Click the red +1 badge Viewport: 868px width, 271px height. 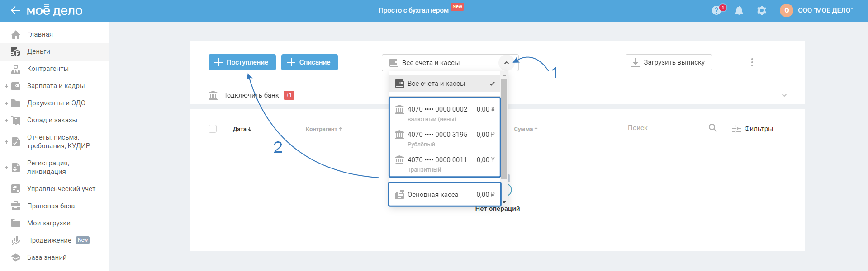(x=289, y=95)
